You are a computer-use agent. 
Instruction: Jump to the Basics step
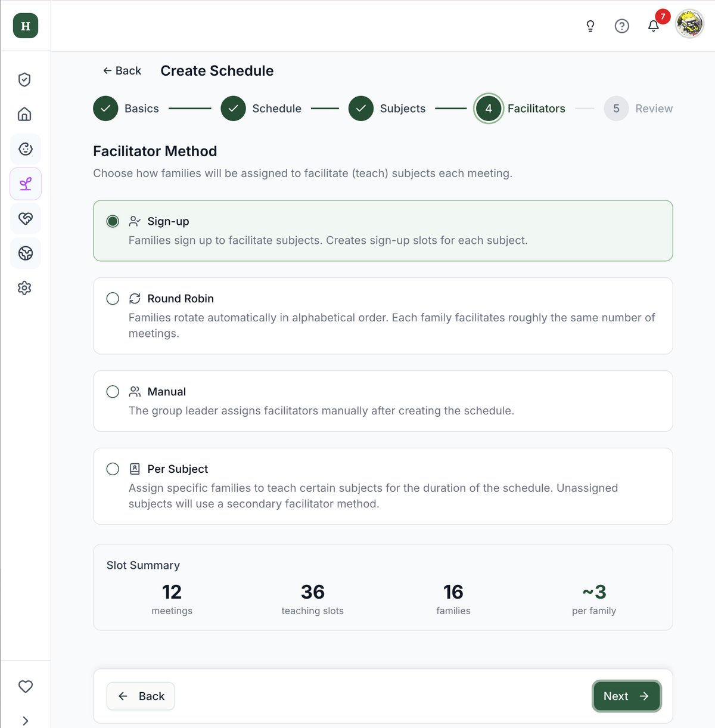126,109
